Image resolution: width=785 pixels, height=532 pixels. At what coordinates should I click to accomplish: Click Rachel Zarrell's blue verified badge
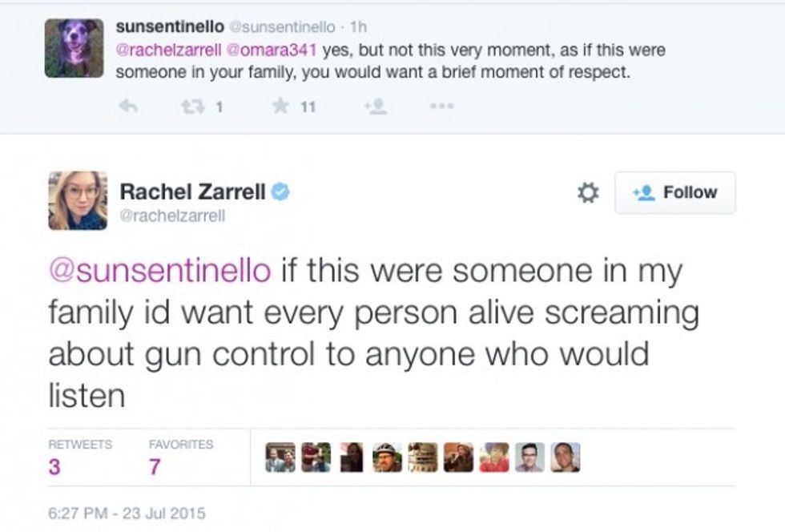click(x=280, y=192)
